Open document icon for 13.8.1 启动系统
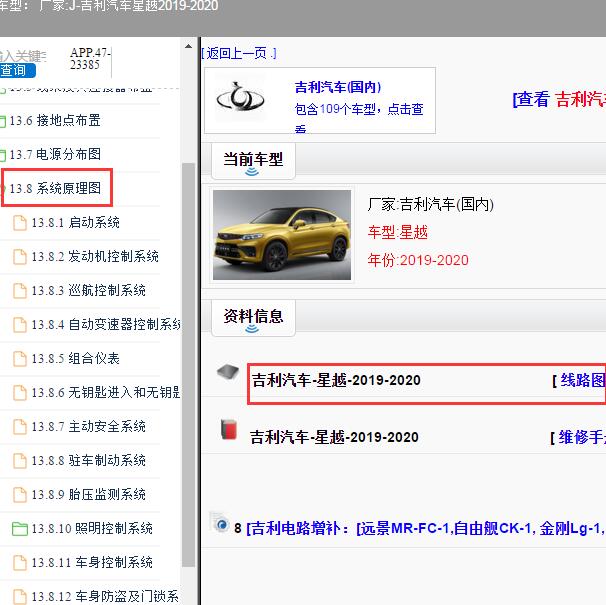This screenshot has height=605, width=606. tap(20, 223)
